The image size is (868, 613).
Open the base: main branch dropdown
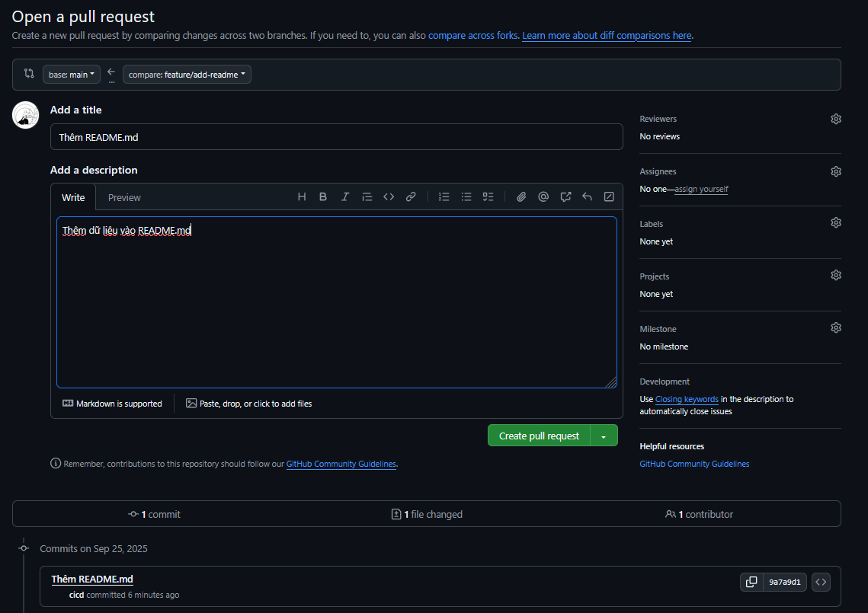pyautogui.click(x=72, y=75)
